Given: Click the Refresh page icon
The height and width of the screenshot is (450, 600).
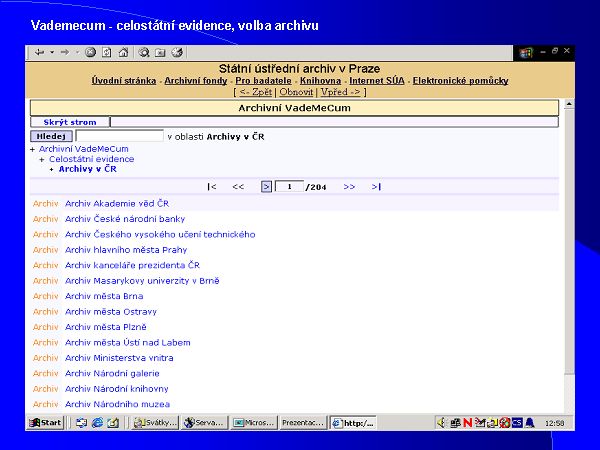Looking at the screenshot, I should (x=107, y=52).
